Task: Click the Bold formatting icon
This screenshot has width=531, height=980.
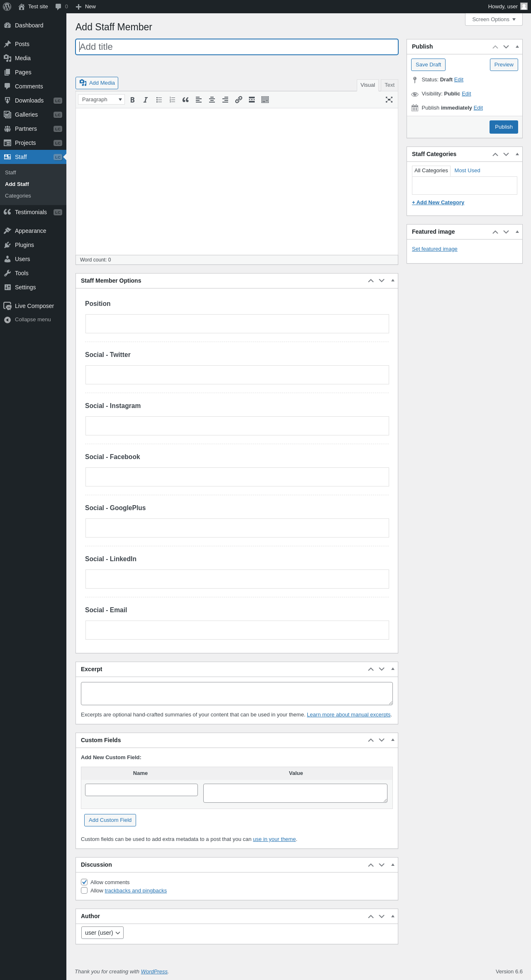Action: click(x=132, y=100)
